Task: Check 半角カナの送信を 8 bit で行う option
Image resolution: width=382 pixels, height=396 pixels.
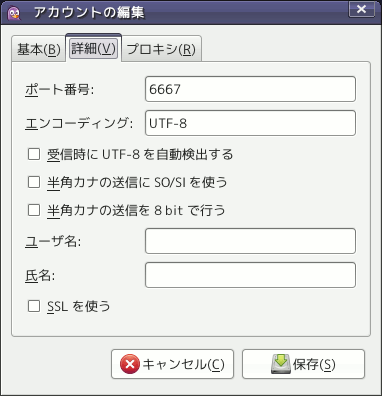Action: 34,210
